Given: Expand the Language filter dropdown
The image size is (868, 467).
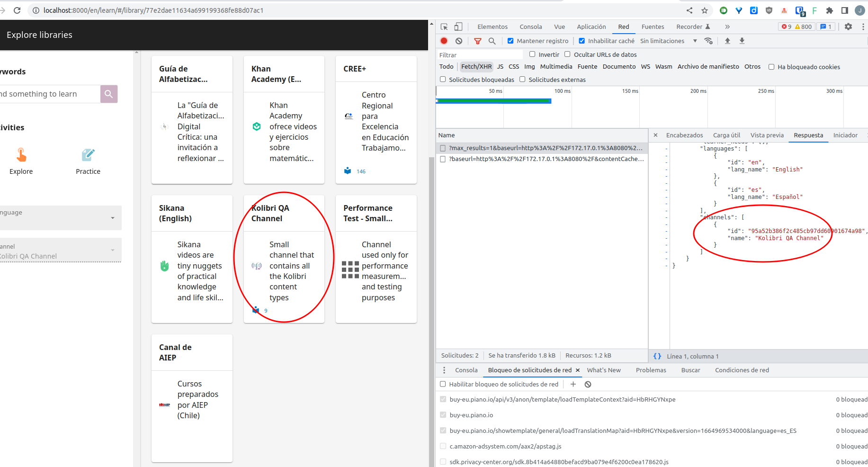Looking at the screenshot, I should (x=61, y=218).
